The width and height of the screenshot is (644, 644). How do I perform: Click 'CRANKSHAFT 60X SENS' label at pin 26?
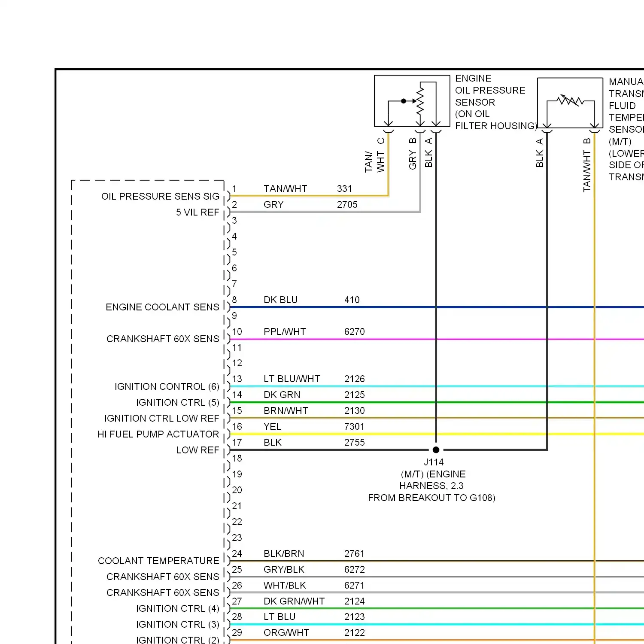pyautogui.click(x=163, y=592)
